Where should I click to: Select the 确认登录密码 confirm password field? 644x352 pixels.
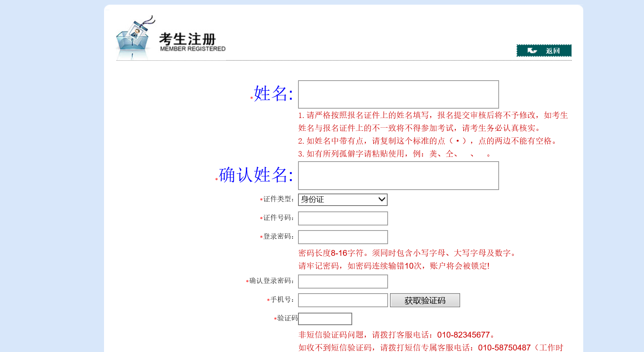343,282
